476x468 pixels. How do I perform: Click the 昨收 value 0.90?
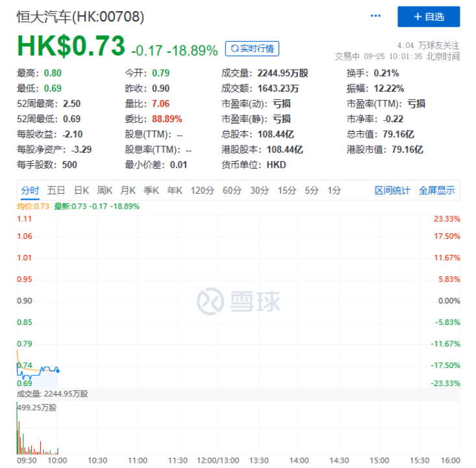[160, 88]
